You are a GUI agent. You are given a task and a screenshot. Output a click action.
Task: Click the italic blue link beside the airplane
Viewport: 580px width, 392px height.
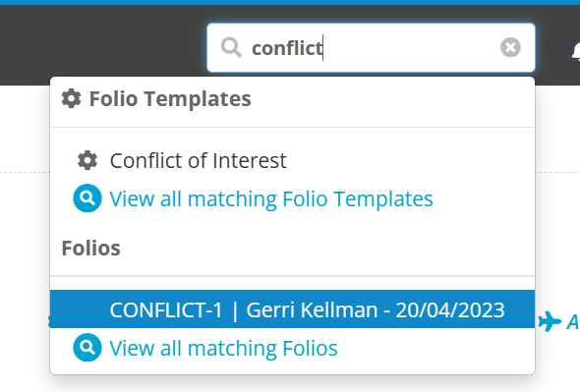pos(573,321)
